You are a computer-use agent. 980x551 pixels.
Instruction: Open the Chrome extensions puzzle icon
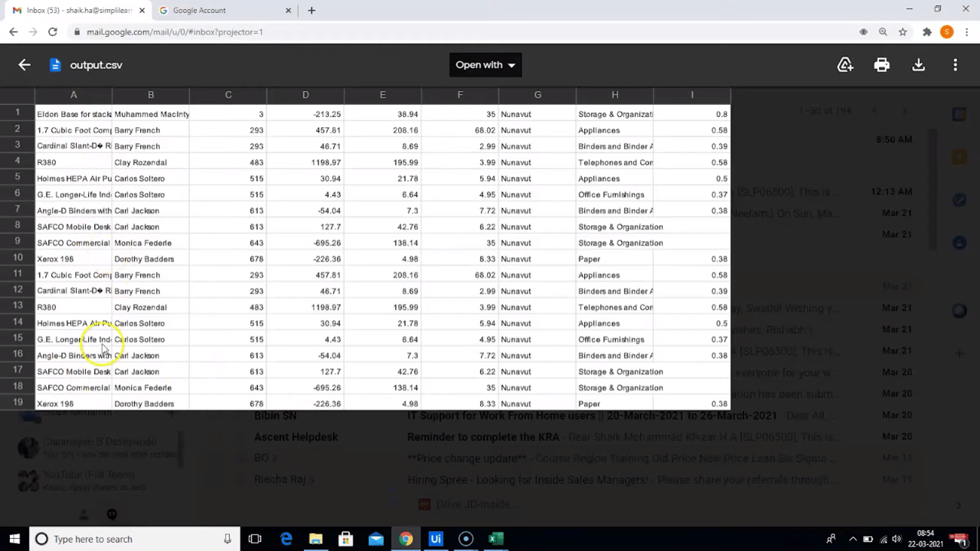point(927,32)
